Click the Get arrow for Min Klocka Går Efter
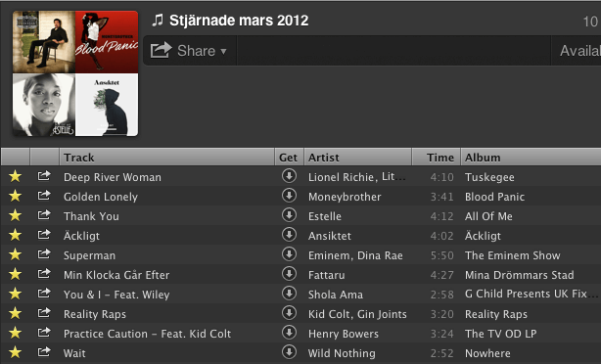This screenshot has height=364, width=601. point(289,274)
